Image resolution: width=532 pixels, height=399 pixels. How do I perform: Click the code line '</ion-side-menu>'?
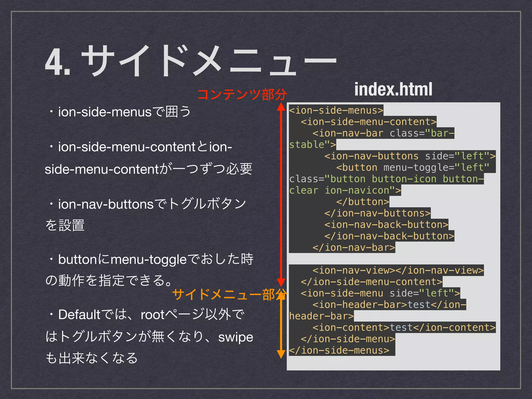click(x=348, y=339)
